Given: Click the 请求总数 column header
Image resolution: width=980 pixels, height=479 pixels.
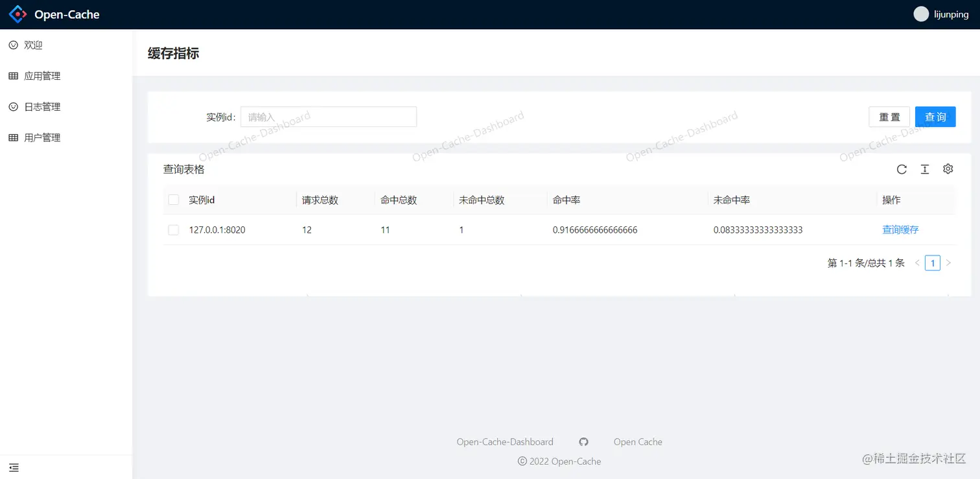Looking at the screenshot, I should 320,200.
